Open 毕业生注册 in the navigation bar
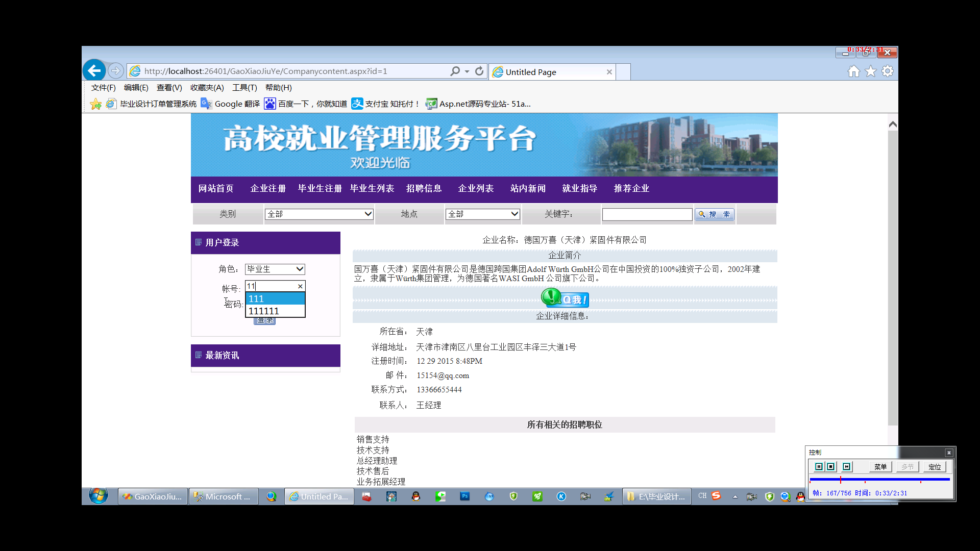This screenshot has width=980, height=551. (x=320, y=188)
